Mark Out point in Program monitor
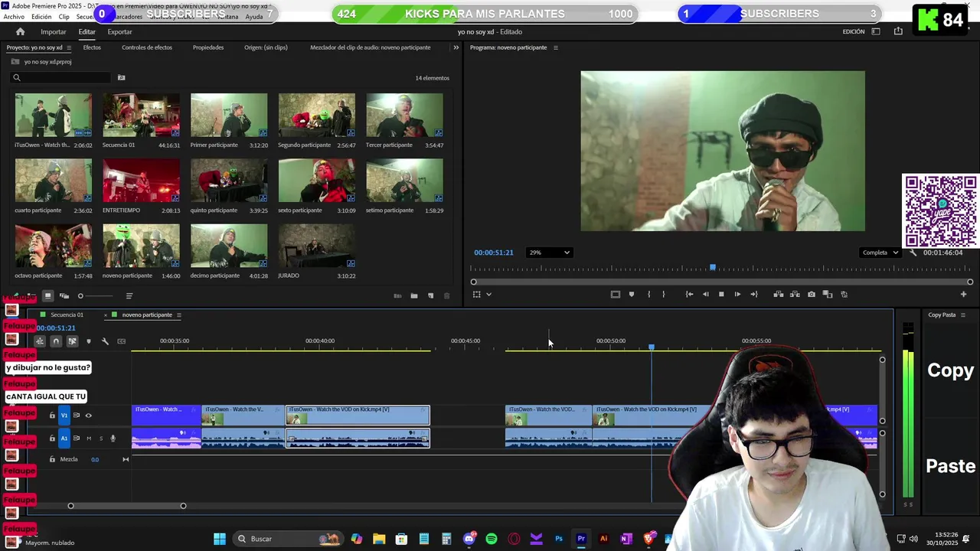The image size is (980, 551). tap(664, 294)
